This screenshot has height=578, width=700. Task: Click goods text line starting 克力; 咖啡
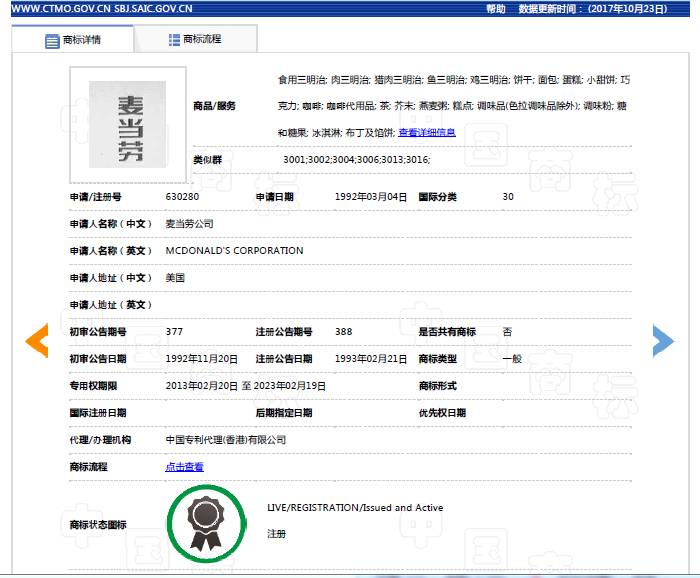pyautogui.click(x=452, y=106)
